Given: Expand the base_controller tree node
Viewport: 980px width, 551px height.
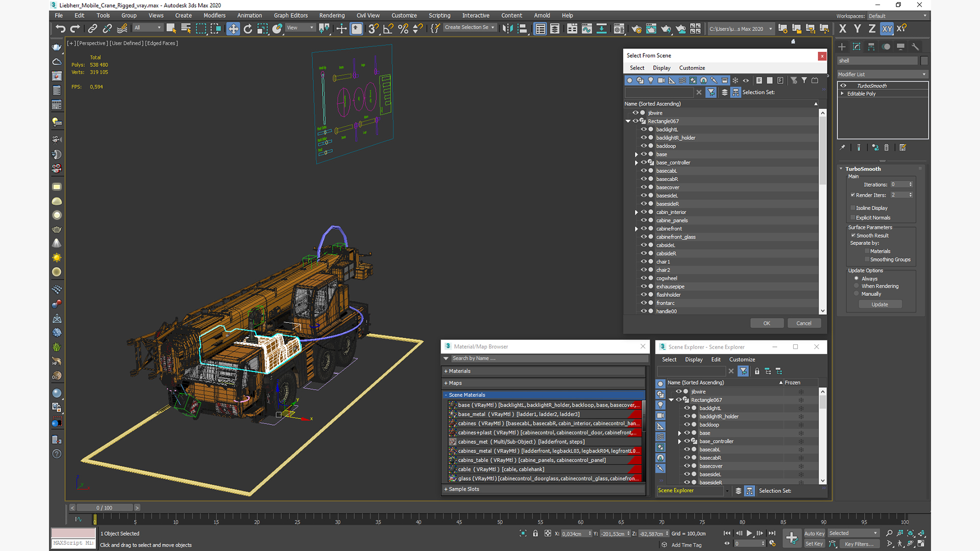Looking at the screenshot, I should pos(636,163).
